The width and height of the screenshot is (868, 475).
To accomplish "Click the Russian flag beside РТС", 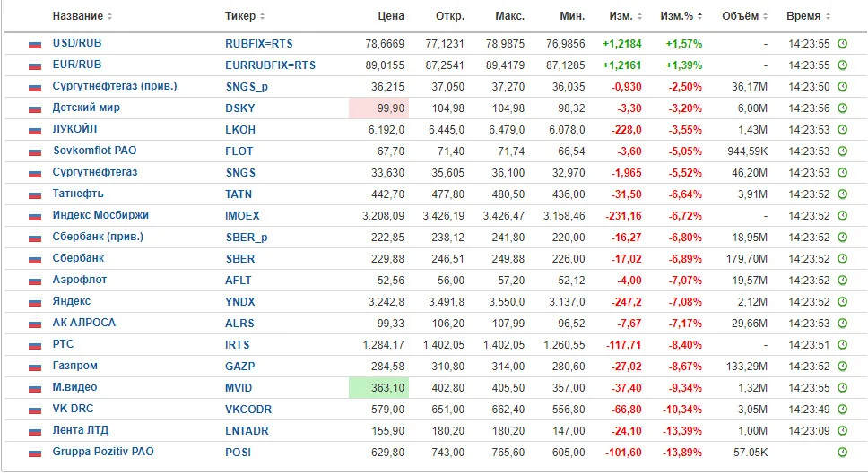I will [35, 346].
